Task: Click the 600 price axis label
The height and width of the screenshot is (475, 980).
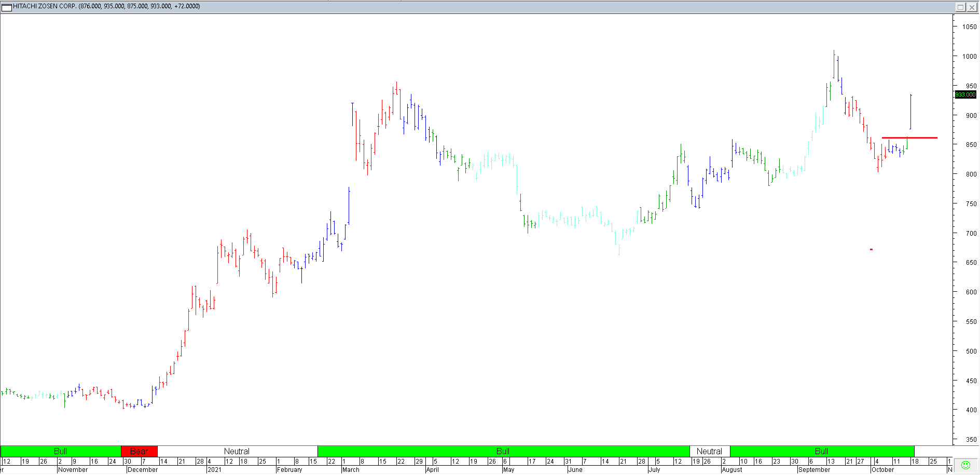Action: click(x=971, y=292)
